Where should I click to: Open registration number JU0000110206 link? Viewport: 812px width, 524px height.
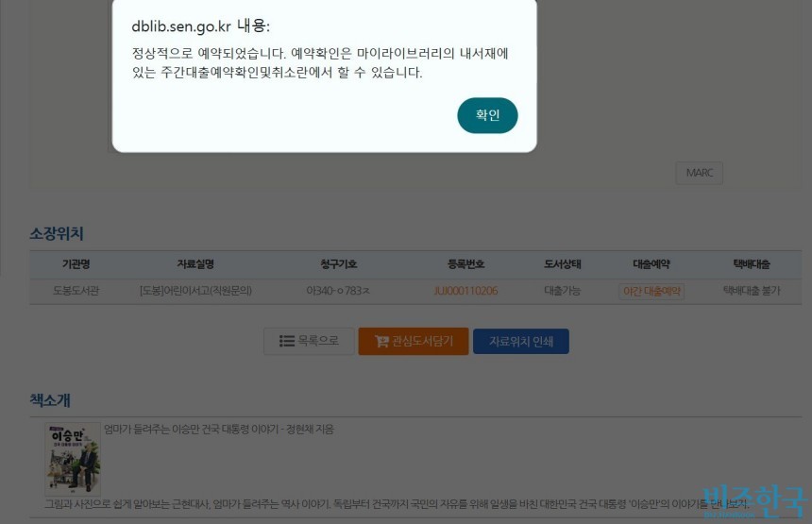pyautogui.click(x=465, y=291)
